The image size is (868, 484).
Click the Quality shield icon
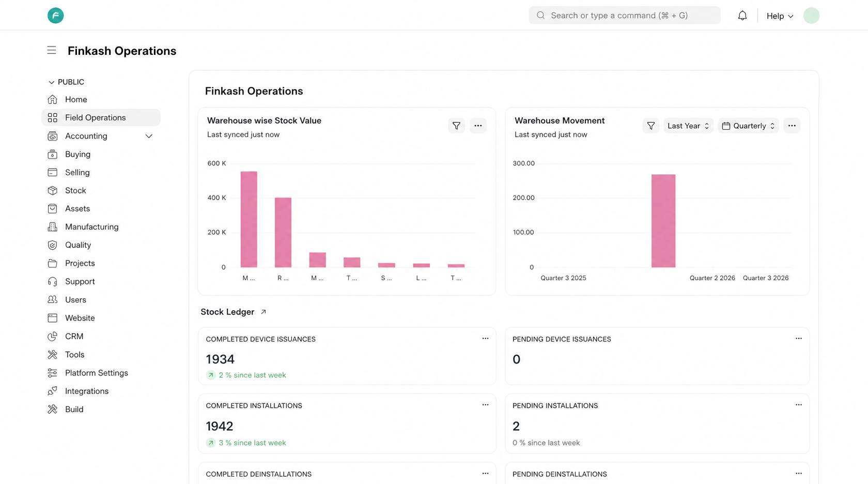point(52,245)
